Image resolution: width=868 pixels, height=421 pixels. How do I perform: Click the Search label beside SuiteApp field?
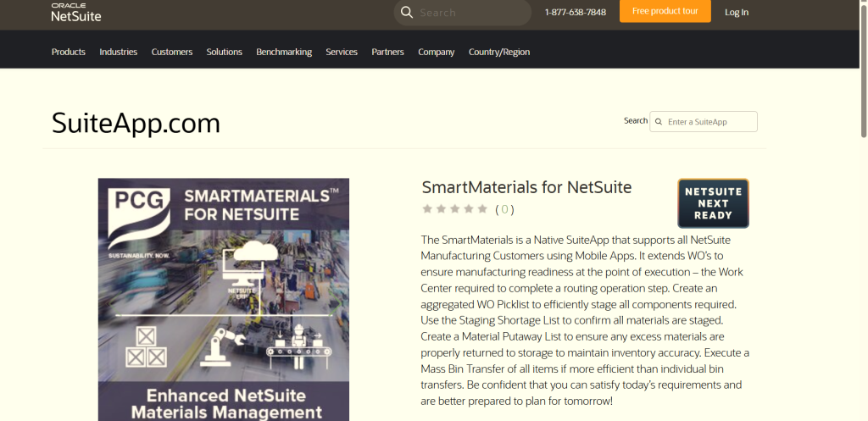click(x=636, y=120)
